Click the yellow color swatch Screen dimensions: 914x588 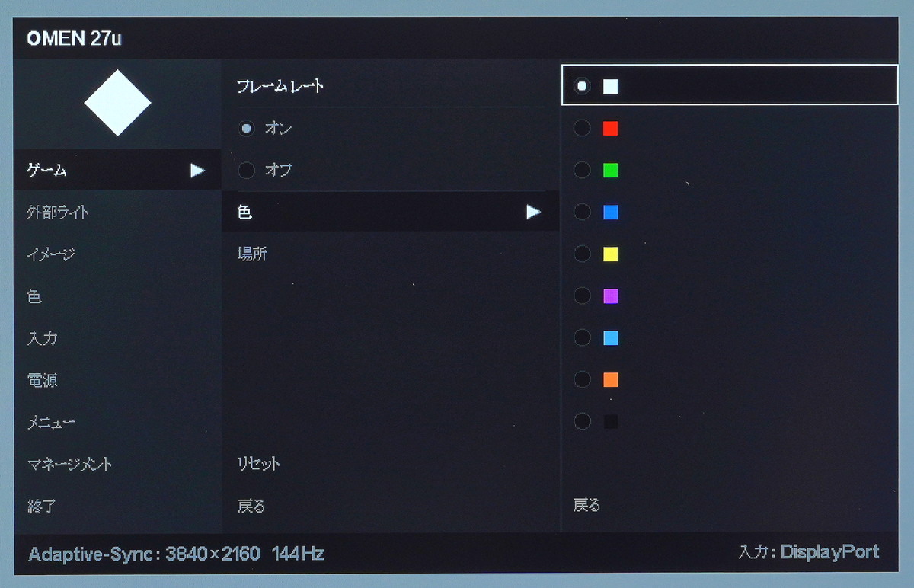(610, 254)
